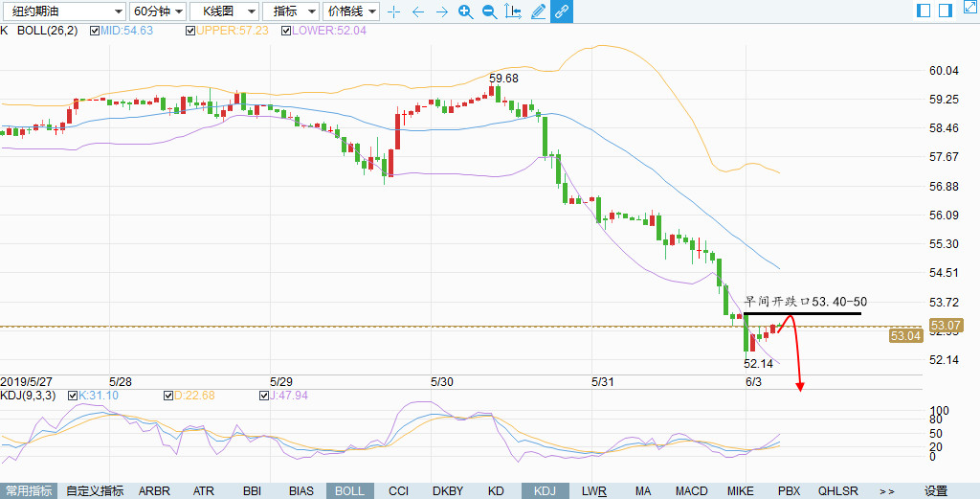Click the chart axis tool icon
Screen dimensions: 980x499
513,11
